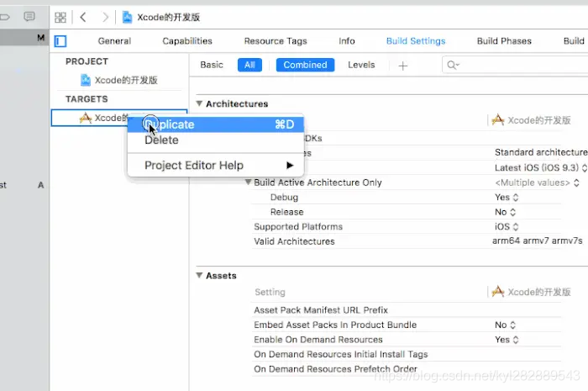Viewport: 588px width, 391px height.
Task: Open the related items grid icon
Action: tap(60, 18)
